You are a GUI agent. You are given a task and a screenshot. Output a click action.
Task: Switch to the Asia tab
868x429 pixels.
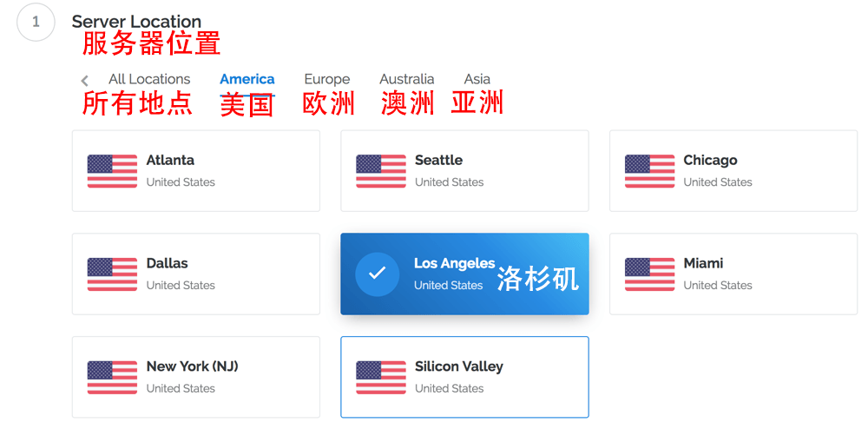tap(477, 79)
